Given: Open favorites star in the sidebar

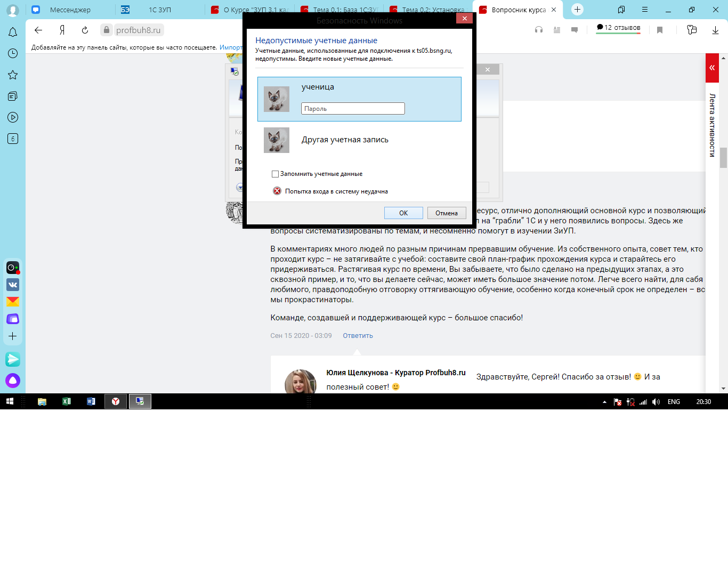Looking at the screenshot, I should pos(13,75).
